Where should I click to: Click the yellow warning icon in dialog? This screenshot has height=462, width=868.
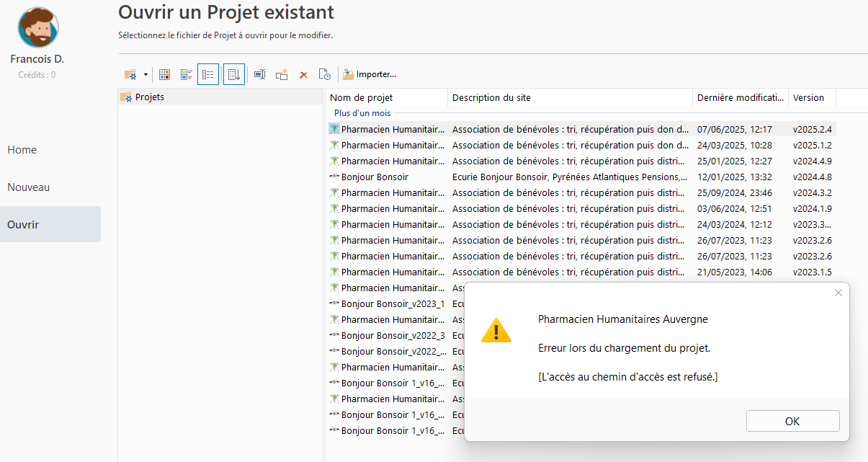click(496, 331)
